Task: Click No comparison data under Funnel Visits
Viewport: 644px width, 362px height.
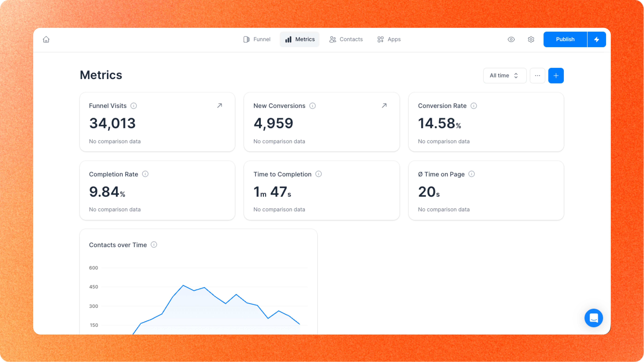Action: point(115,141)
